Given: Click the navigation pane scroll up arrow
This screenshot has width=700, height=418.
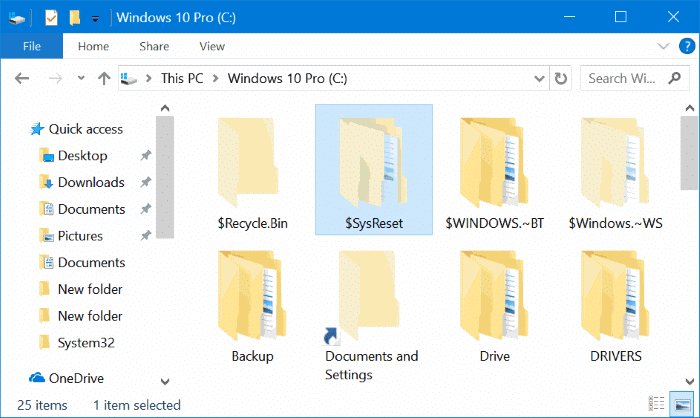Looking at the screenshot, I should point(165,108).
